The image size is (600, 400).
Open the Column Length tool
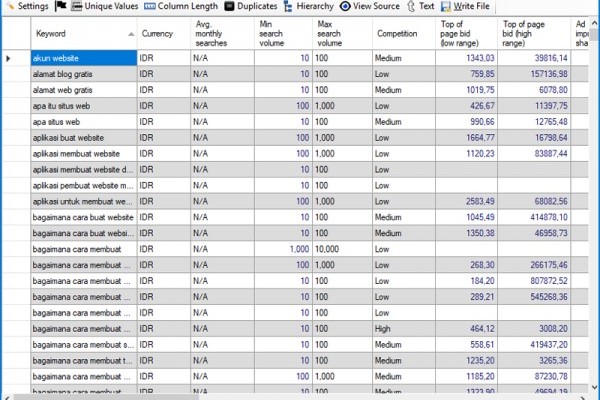181,6
